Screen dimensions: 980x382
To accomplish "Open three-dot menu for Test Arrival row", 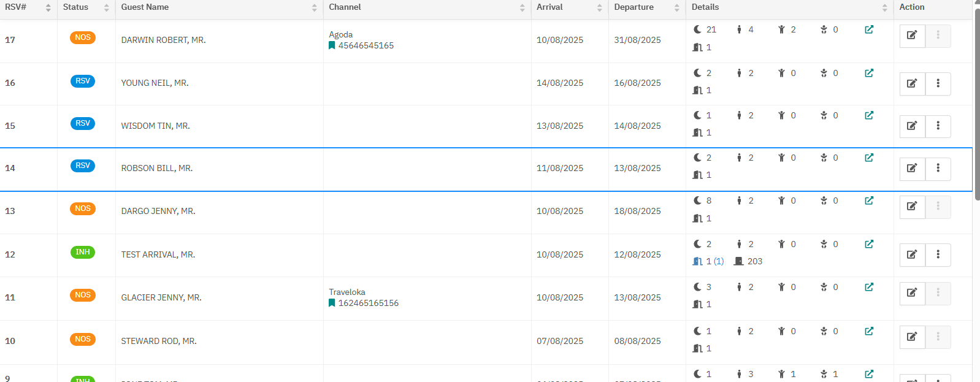I will pos(938,254).
